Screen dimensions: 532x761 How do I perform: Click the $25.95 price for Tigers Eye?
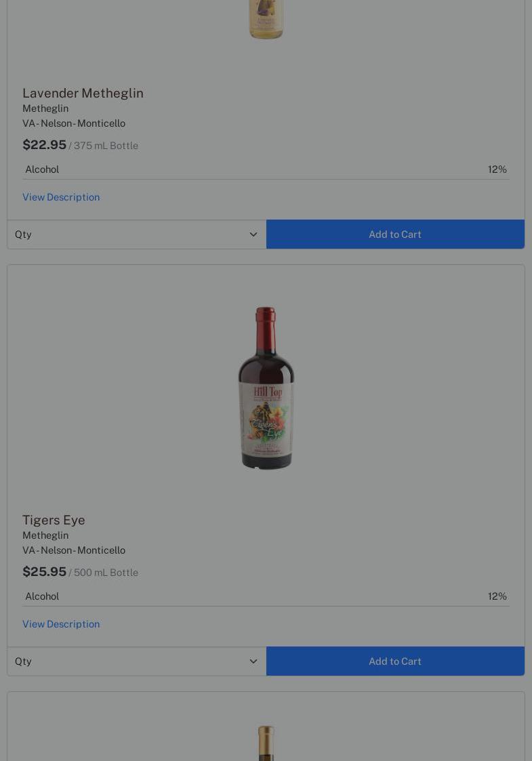45,572
